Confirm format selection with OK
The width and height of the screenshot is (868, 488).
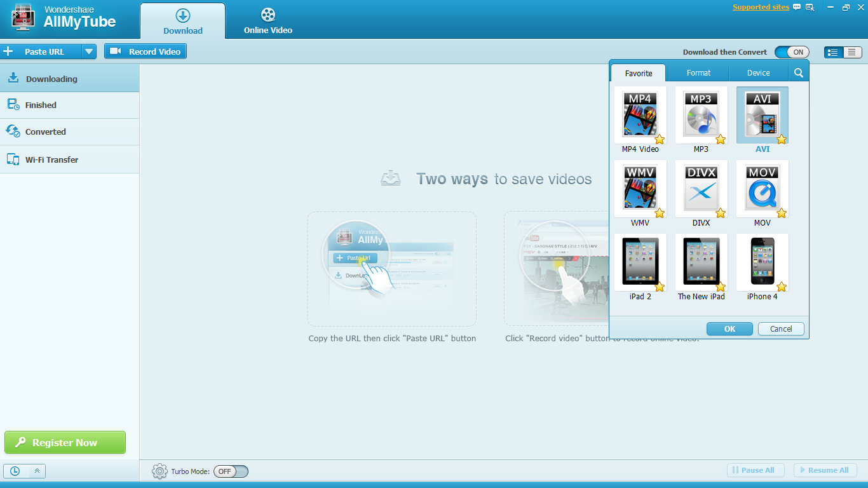[x=729, y=329]
